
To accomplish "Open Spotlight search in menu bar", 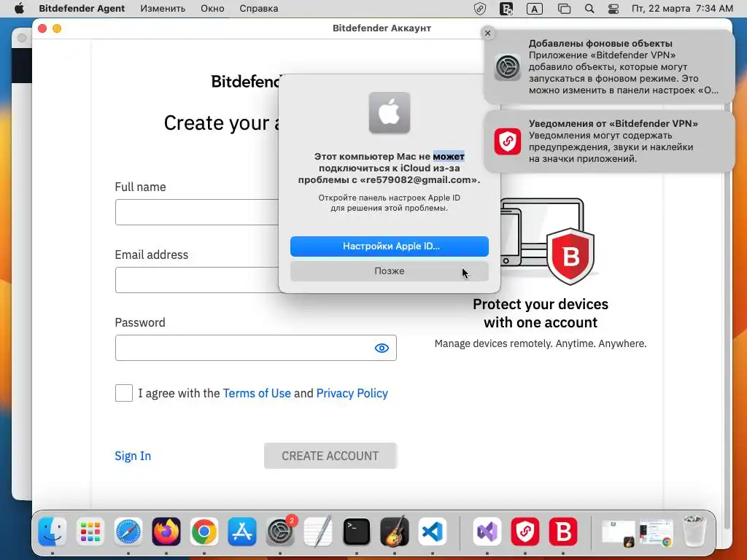I will (589, 9).
